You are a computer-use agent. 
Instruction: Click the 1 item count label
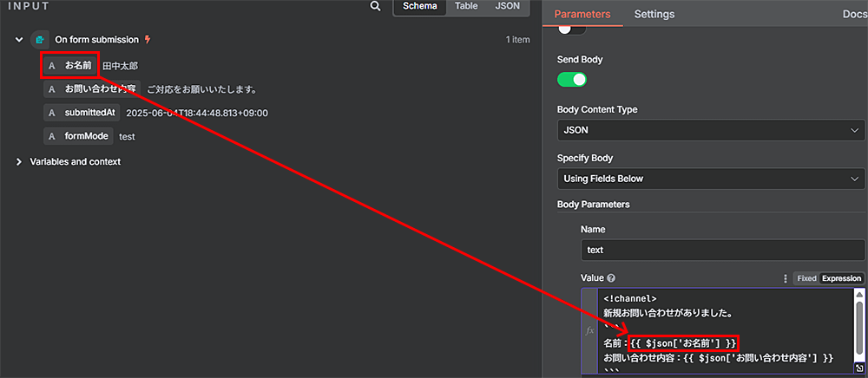[517, 40]
